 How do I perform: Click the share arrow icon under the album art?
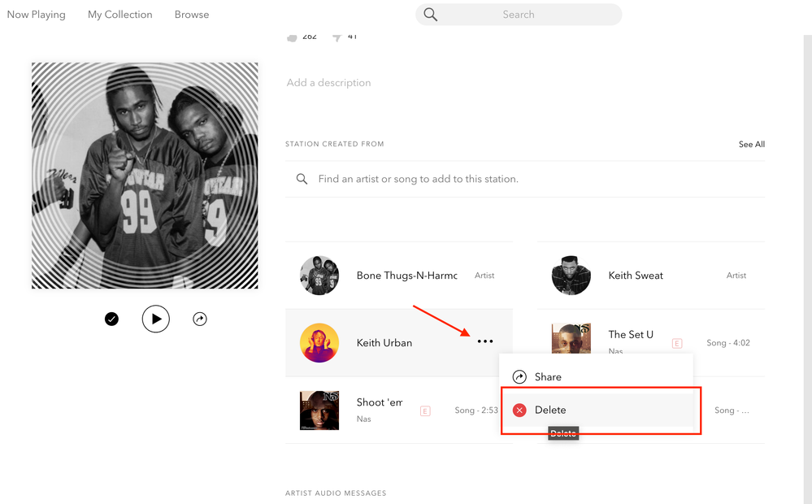click(x=200, y=319)
